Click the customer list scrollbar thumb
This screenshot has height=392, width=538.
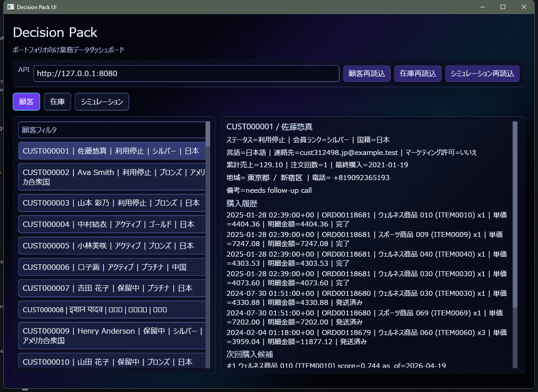click(x=207, y=134)
